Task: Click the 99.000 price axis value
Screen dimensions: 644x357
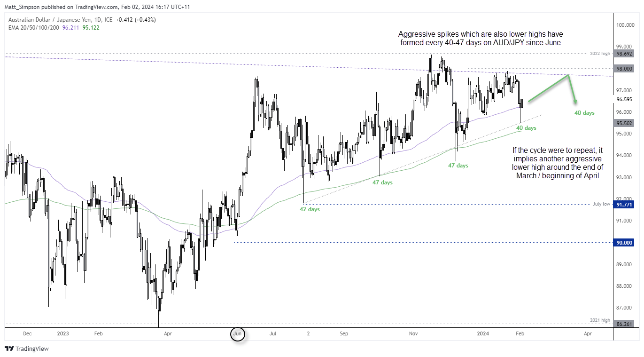Action: [x=625, y=47]
